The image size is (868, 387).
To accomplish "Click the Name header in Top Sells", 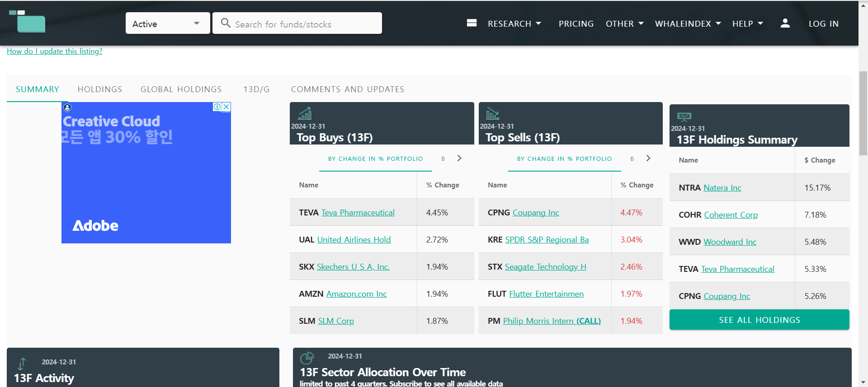I will coord(497,185).
